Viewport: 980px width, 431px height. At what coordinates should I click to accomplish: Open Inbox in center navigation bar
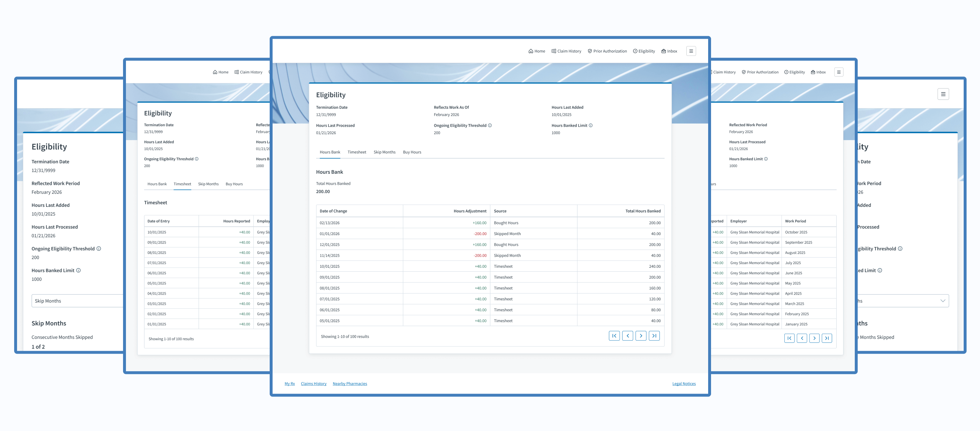click(x=669, y=52)
